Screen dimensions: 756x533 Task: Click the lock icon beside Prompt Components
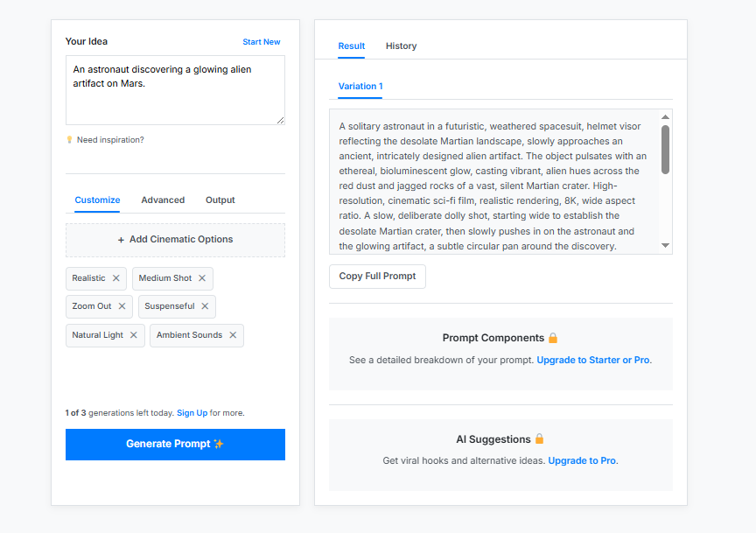pyautogui.click(x=553, y=338)
